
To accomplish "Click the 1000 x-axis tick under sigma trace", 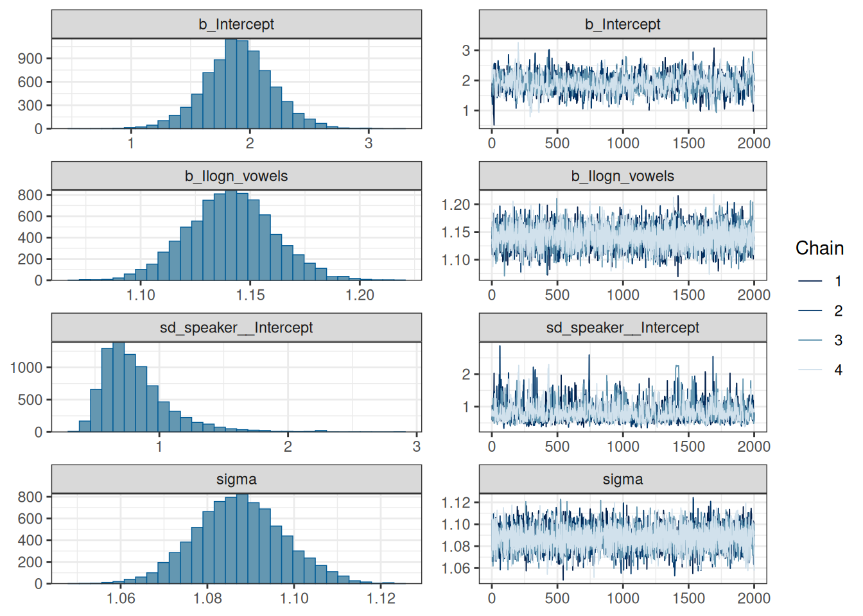I will [622, 598].
